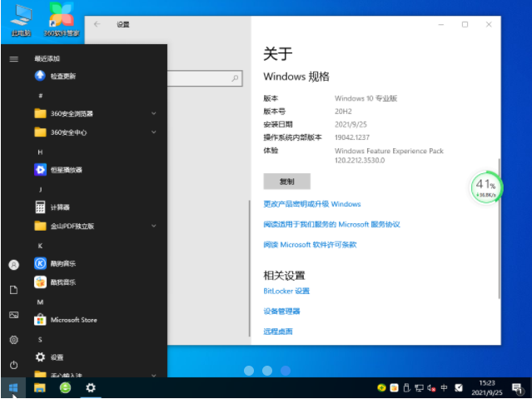The height and width of the screenshot is (399, 532).
Task: Click the power icon in Start sidebar
Action: 13,365
